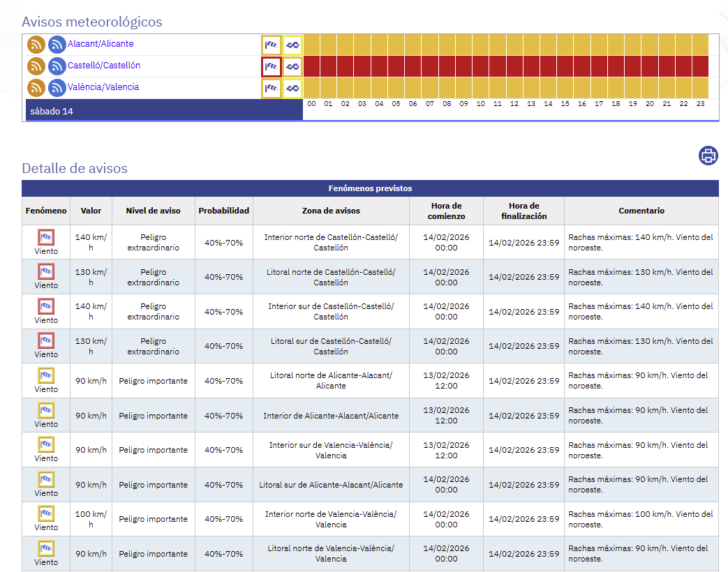
Task: Click the 'Nivel de aviso' column header
Action: [x=153, y=211]
